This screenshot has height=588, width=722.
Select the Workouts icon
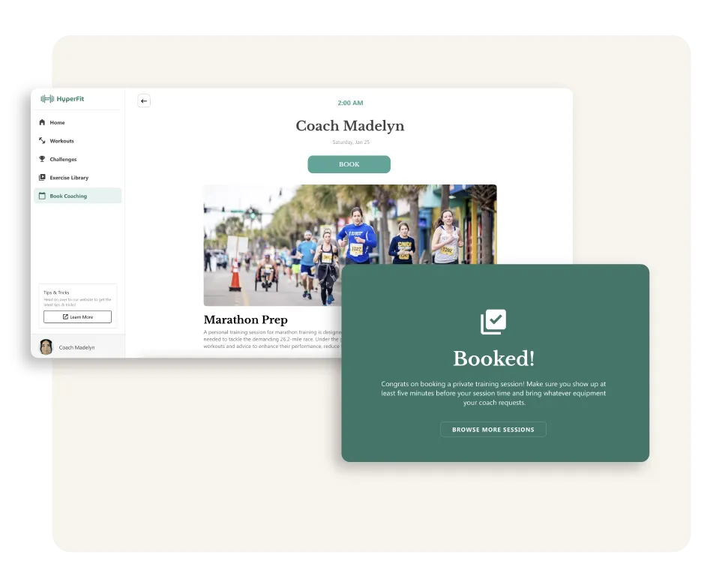tap(42, 141)
